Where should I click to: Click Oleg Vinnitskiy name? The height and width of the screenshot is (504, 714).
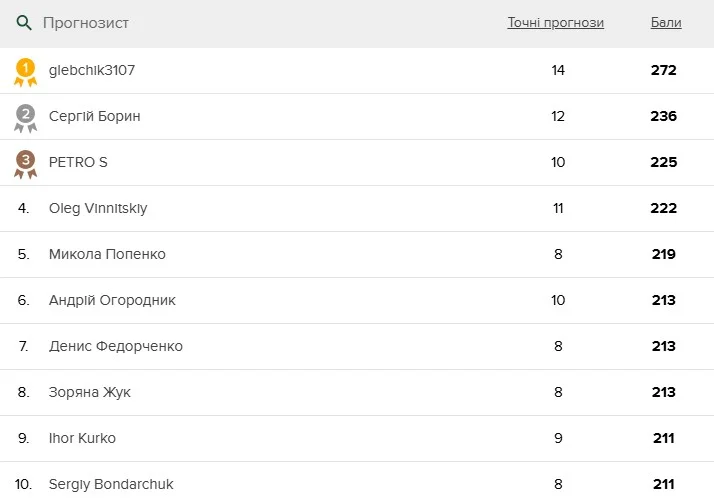tap(98, 208)
